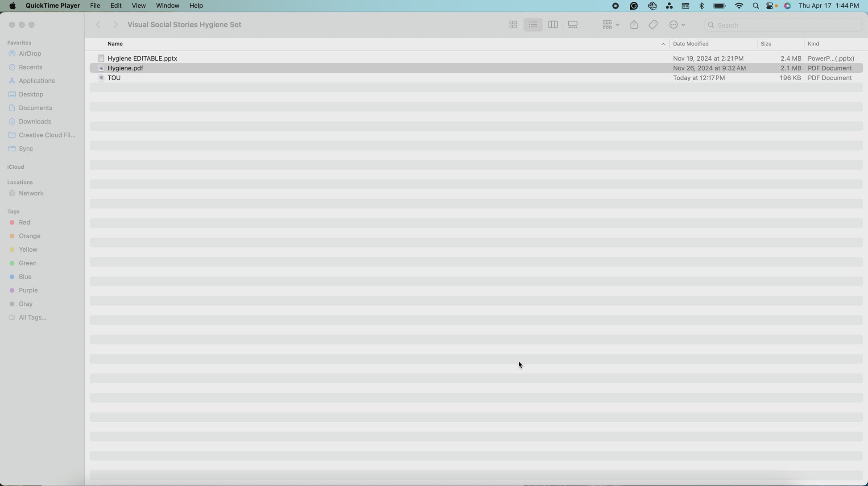The height and width of the screenshot is (486, 868).
Task: Select Hygiene EDITABLE.pptx file
Action: pos(142,58)
